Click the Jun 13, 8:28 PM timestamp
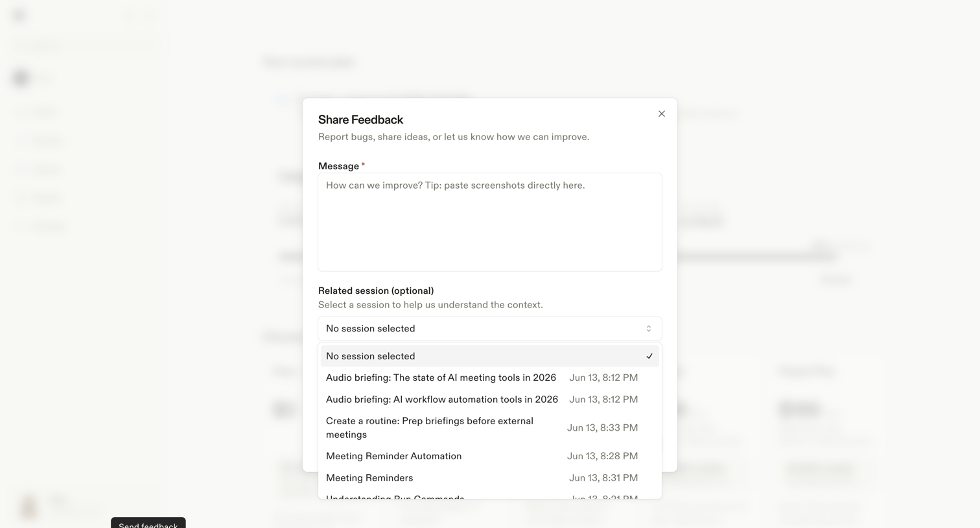The image size is (980, 528). (602, 456)
